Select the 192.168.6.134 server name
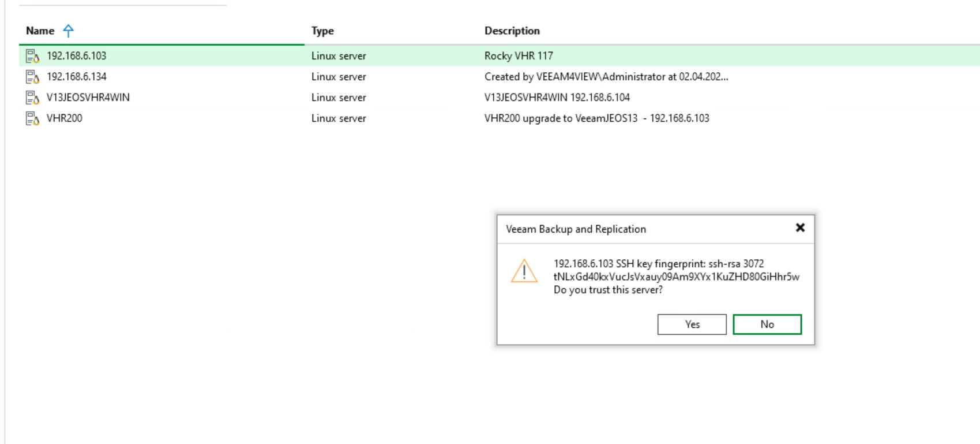 coord(77,77)
